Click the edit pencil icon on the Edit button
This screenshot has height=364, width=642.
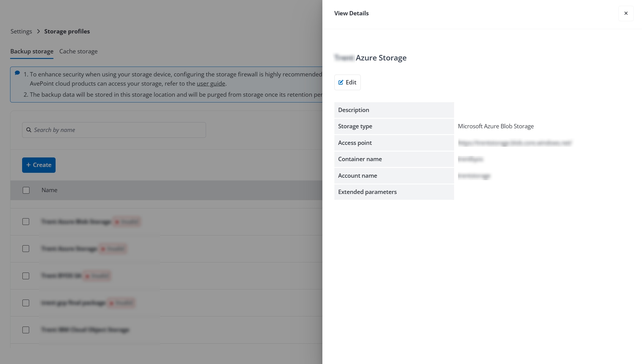click(x=341, y=82)
